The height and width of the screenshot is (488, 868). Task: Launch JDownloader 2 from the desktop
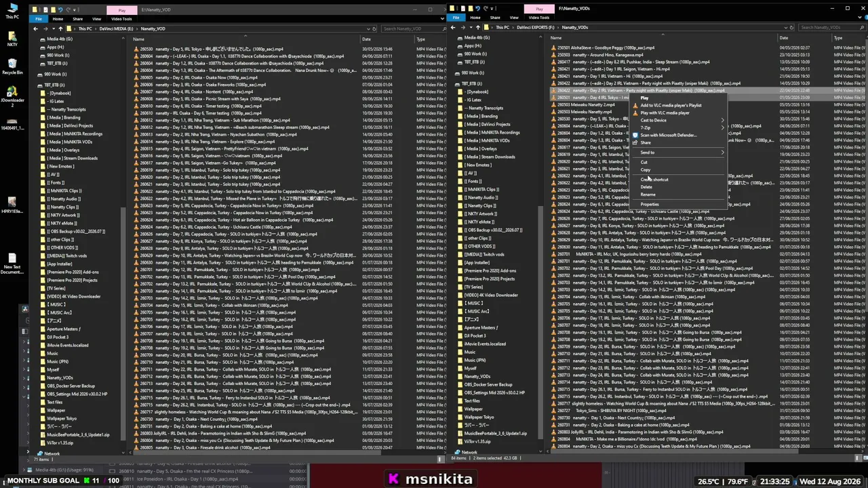click(x=12, y=95)
